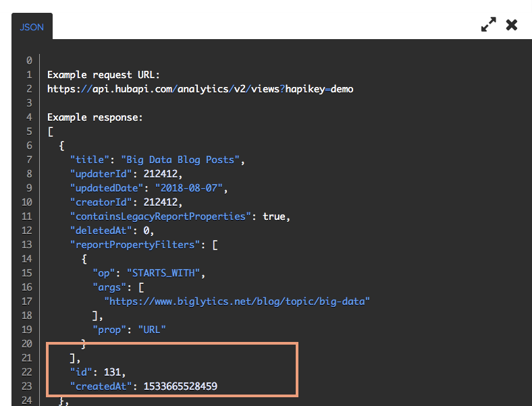Click the 212412 value on the creatorId line

(x=161, y=202)
